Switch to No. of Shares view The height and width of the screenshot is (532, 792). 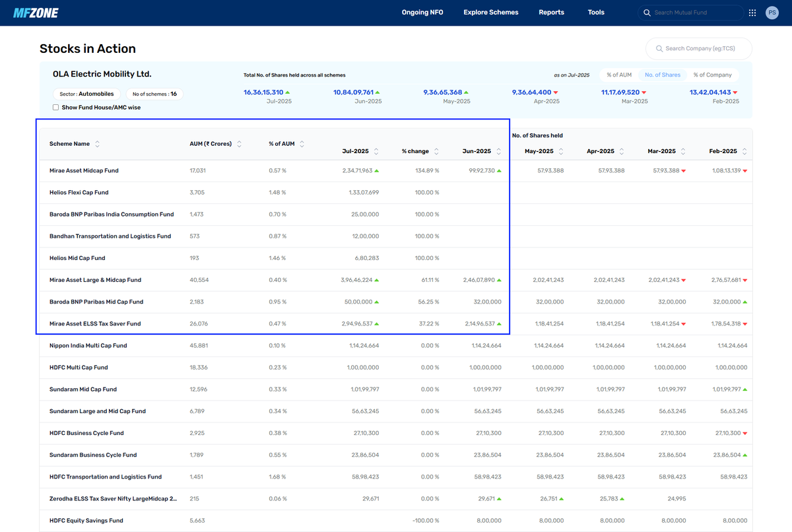[663, 75]
